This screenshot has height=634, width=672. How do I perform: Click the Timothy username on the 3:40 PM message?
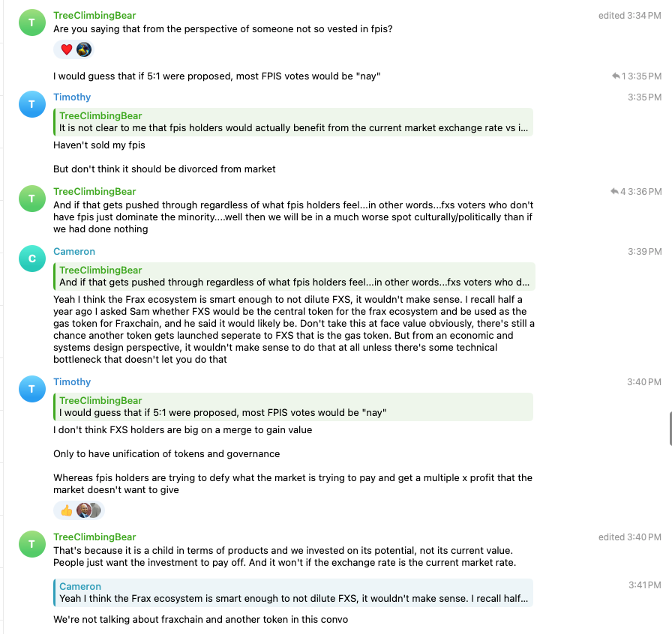coord(72,382)
